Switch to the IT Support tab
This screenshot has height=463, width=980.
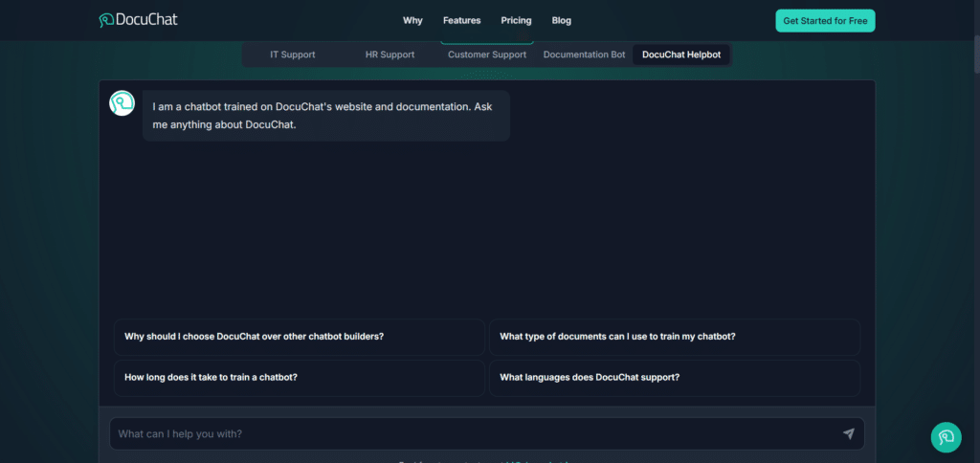click(x=293, y=55)
